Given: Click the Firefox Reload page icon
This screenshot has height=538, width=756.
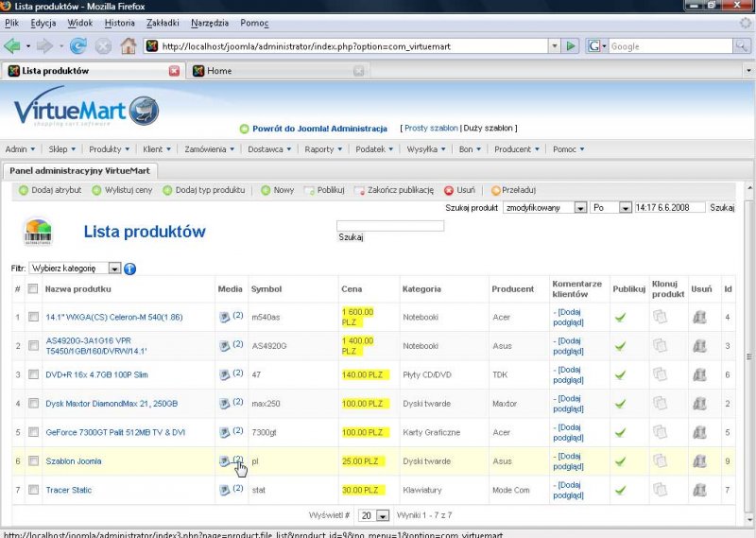Looking at the screenshot, I should (x=78, y=45).
